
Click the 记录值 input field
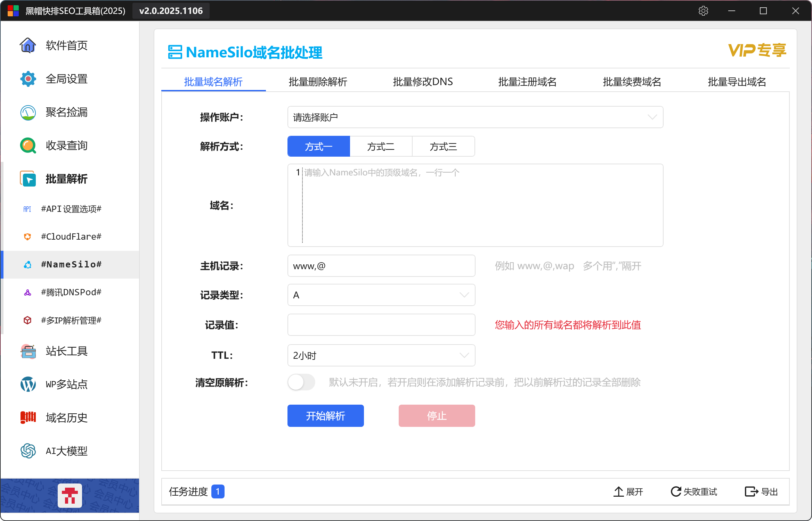coord(381,325)
